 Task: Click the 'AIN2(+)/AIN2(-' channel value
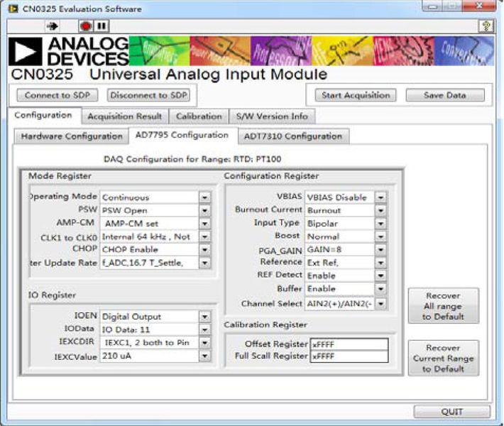tap(340, 303)
